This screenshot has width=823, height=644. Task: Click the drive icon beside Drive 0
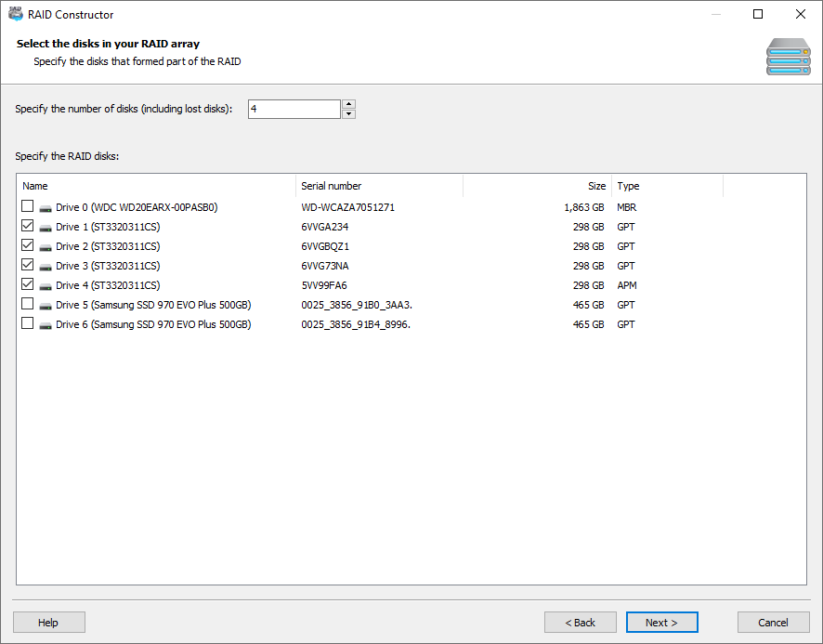tap(46, 207)
